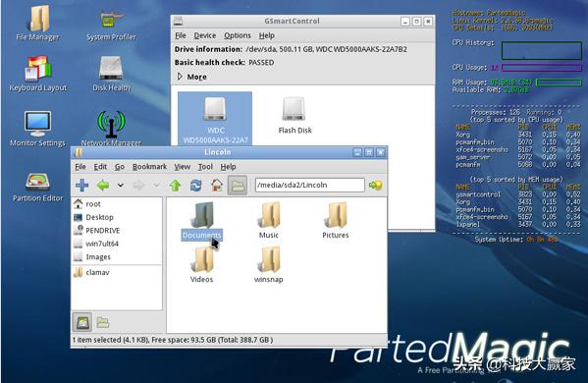The height and width of the screenshot is (383, 588).
Task: Expand the More section in GSmartControl
Action: click(191, 77)
